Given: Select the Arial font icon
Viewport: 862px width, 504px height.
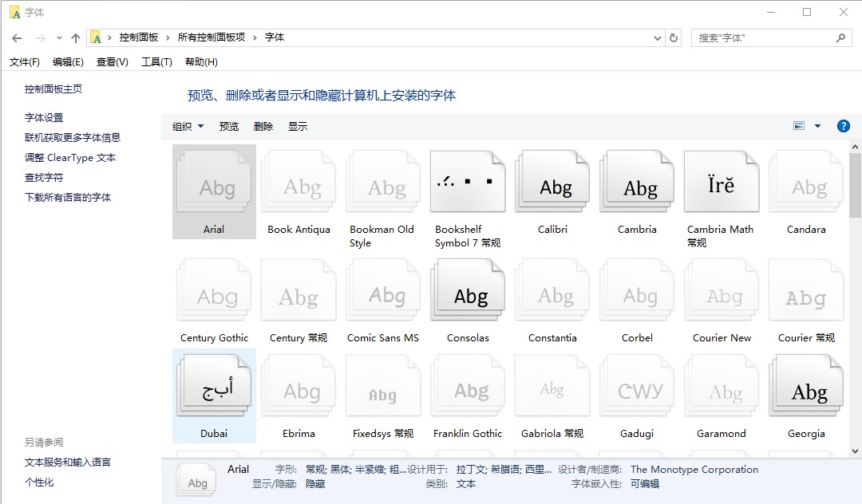Looking at the screenshot, I should pyautogui.click(x=214, y=183).
